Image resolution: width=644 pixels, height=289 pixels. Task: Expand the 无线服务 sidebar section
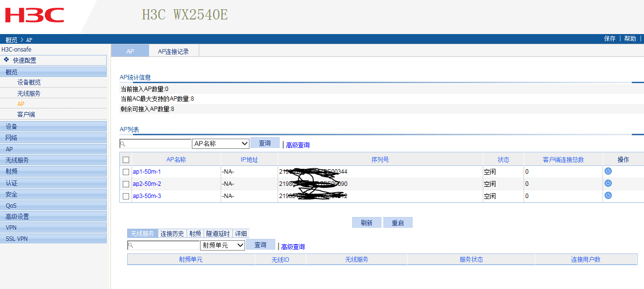coord(53,160)
